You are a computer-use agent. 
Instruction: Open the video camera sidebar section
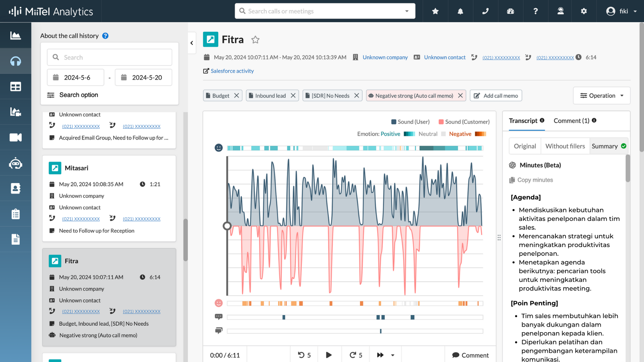pos(15,138)
